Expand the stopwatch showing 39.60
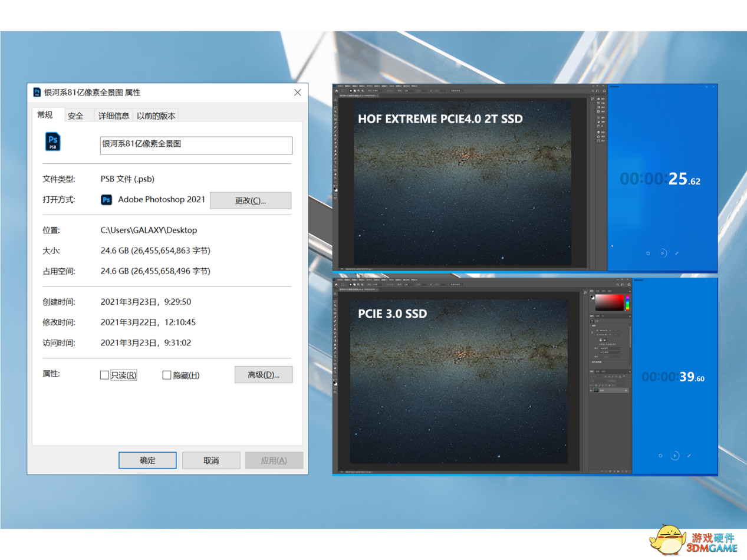Viewport: 747px width, 560px height. click(x=689, y=456)
